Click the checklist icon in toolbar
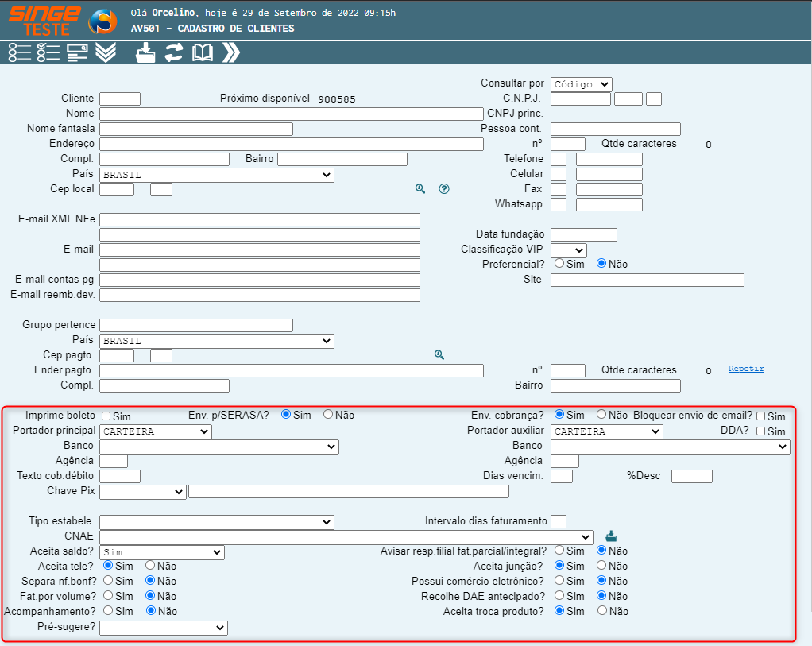 coord(48,53)
